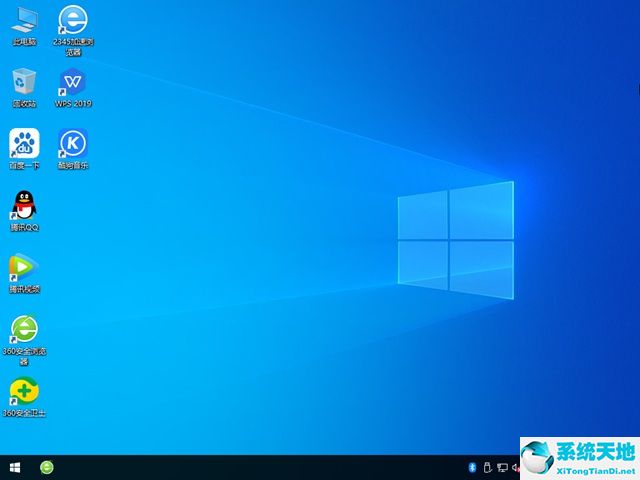Image resolution: width=640 pixels, height=480 pixels.
Task: Launch the 360安全卫士 security shortcut
Action: pyautogui.click(x=24, y=392)
